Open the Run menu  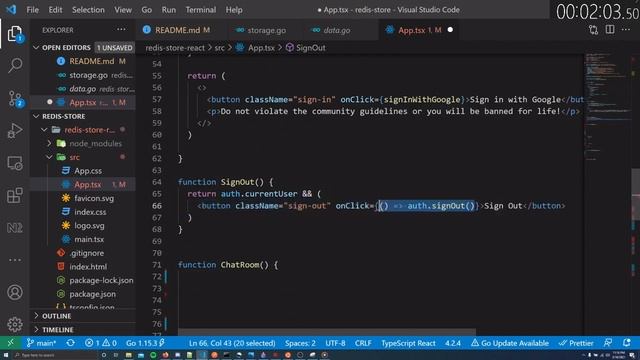coord(169,10)
